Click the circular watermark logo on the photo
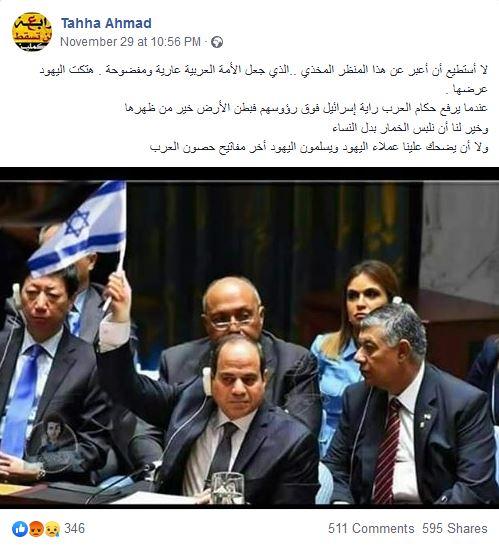The height and width of the screenshot is (549, 499). pos(53,442)
